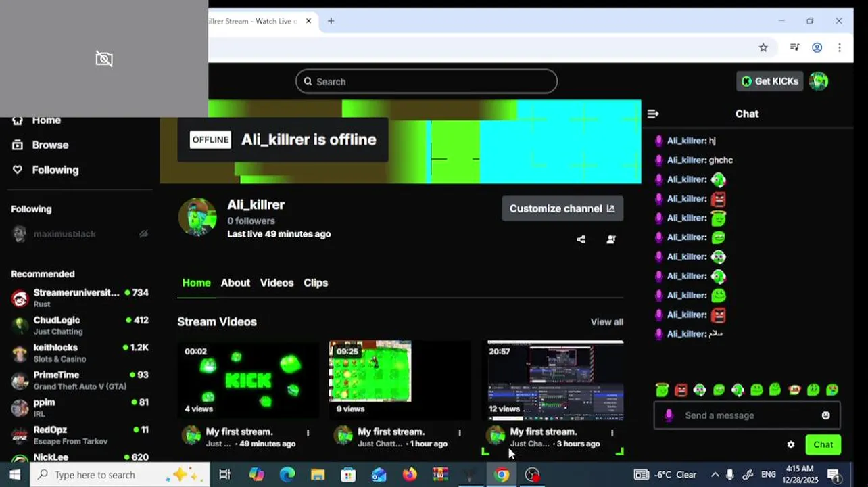This screenshot has width=868, height=487.
Task: Open Outlook from the taskbar
Action: click(379, 475)
